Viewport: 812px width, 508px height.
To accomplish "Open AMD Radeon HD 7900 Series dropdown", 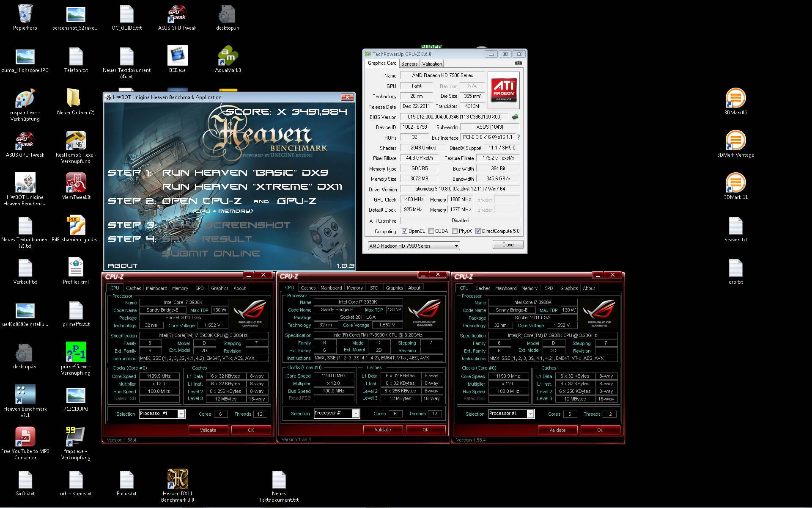I will pos(414,246).
